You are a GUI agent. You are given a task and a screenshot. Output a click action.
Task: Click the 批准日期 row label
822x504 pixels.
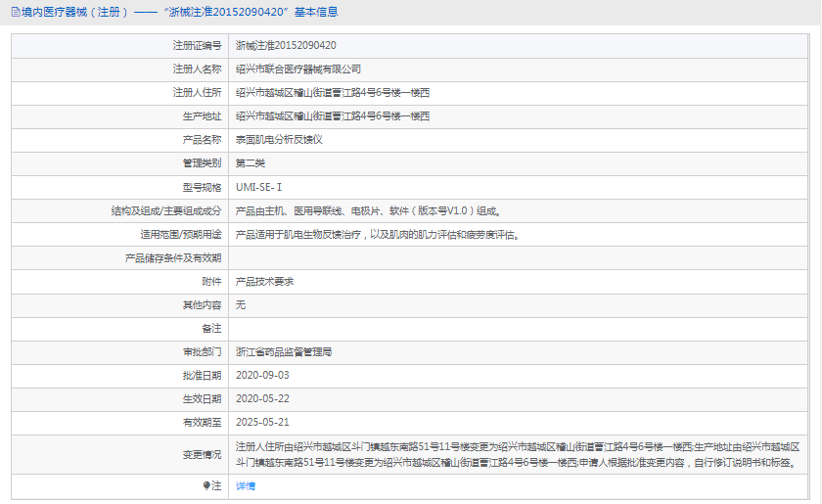tap(202, 376)
